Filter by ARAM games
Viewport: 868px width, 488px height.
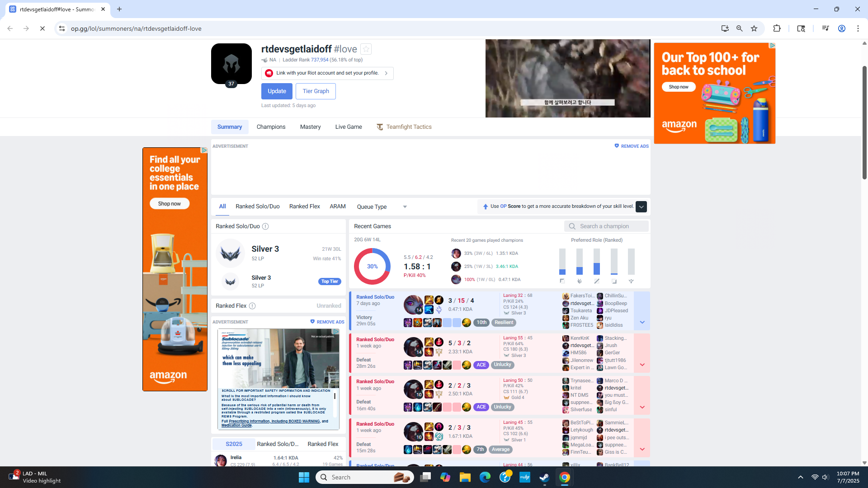[x=338, y=206]
